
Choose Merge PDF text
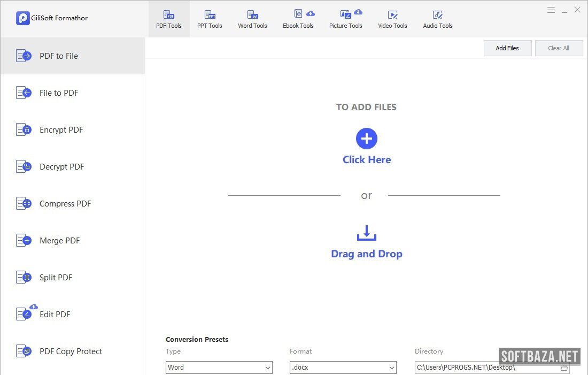click(60, 241)
